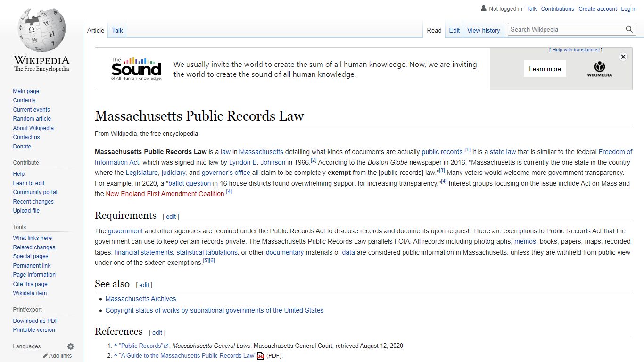The width and height of the screenshot is (644, 362).
Task: Edit the Requirements section
Action: (x=171, y=217)
